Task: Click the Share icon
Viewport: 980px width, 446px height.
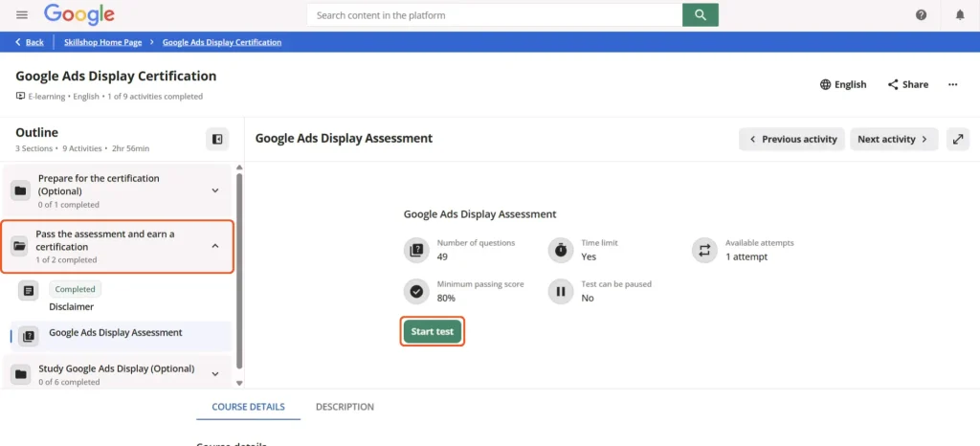Action: tap(893, 84)
